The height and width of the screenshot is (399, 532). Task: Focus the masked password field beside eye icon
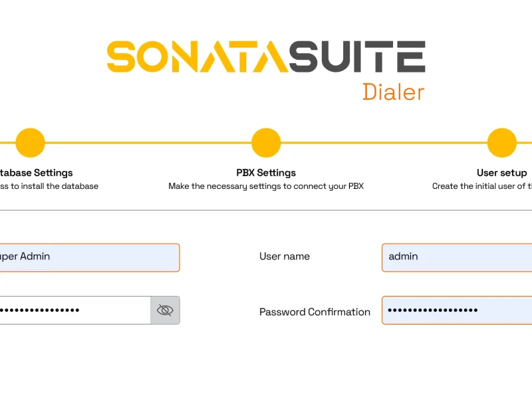75,310
